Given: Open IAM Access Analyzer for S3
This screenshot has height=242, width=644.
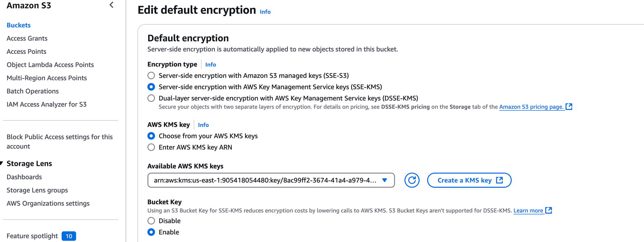Looking at the screenshot, I should click(47, 104).
